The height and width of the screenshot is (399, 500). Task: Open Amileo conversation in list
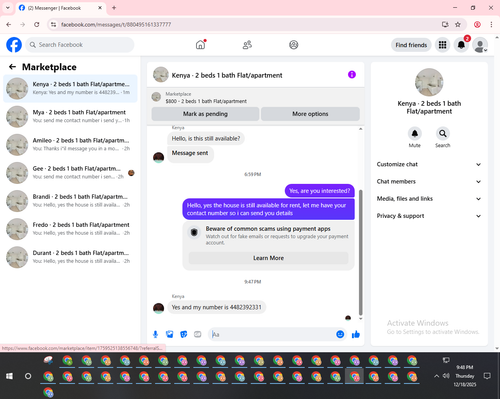70,145
